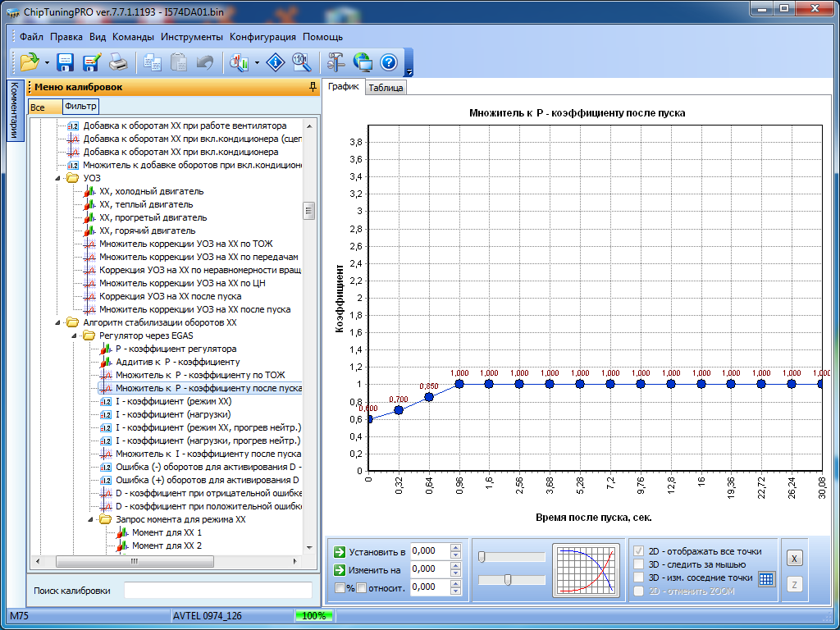This screenshot has width=840, height=630.
Task: Toggle the 3D - следить за мышью checkbox
Action: 640,564
